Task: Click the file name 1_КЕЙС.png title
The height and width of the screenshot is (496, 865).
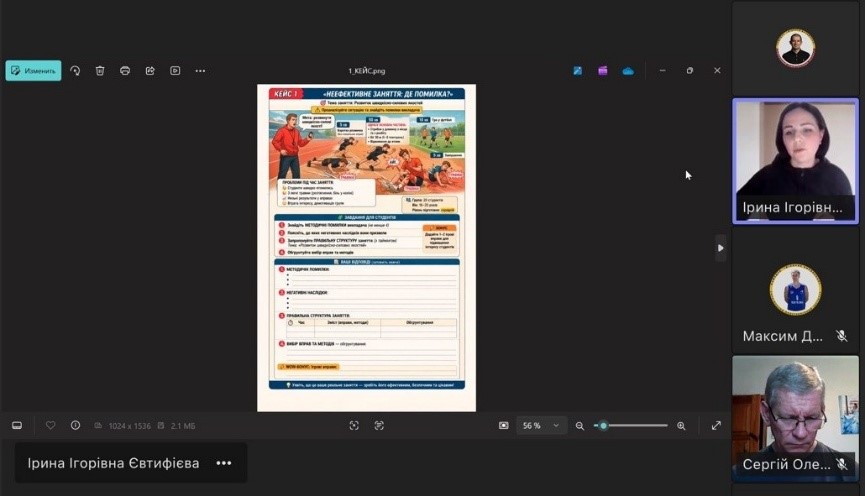Action: (367, 71)
